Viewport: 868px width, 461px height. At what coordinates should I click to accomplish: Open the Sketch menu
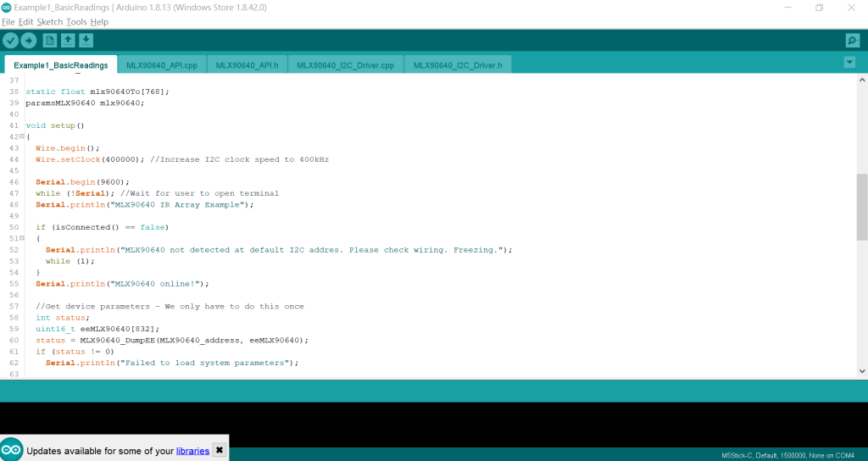tap(50, 22)
